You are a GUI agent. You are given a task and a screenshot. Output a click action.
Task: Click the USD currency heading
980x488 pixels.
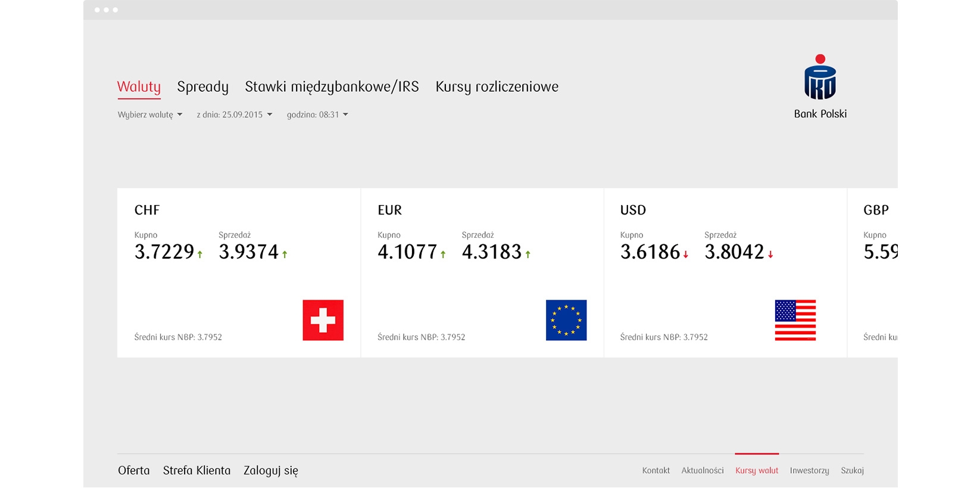click(633, 210)
